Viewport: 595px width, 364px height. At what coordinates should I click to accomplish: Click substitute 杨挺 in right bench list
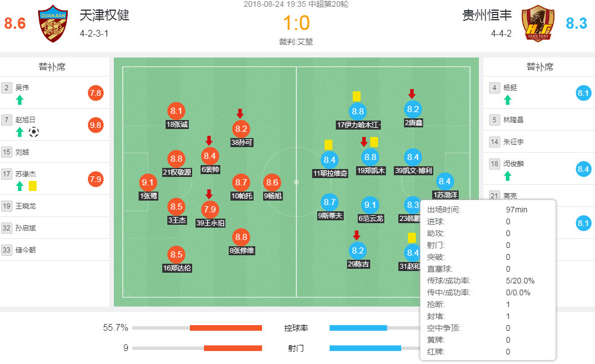point(510,87)
